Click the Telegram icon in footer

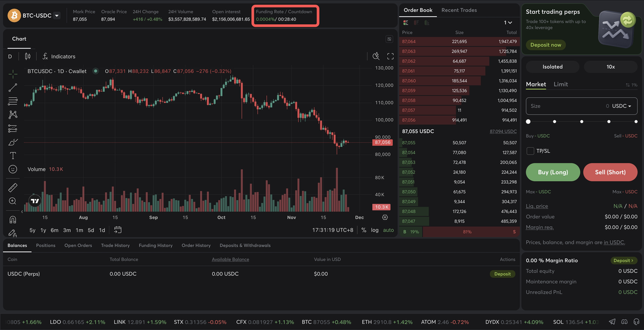tap(613, 322)
